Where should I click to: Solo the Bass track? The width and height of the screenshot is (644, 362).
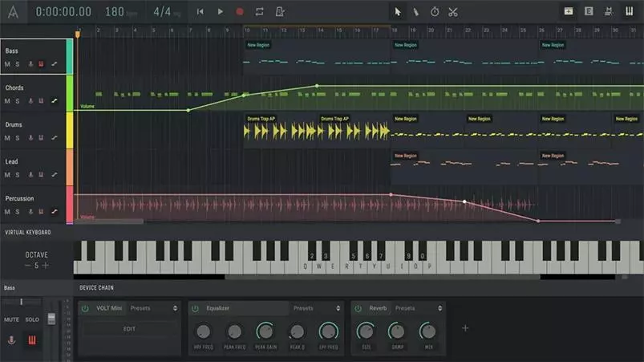pyautogui.click(x=18, y=64)
